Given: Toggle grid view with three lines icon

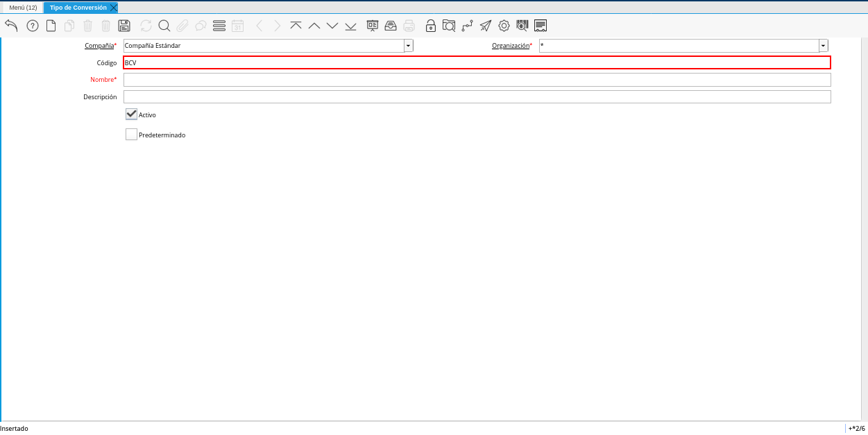Looking at the screenshot, I should (219, 26).
